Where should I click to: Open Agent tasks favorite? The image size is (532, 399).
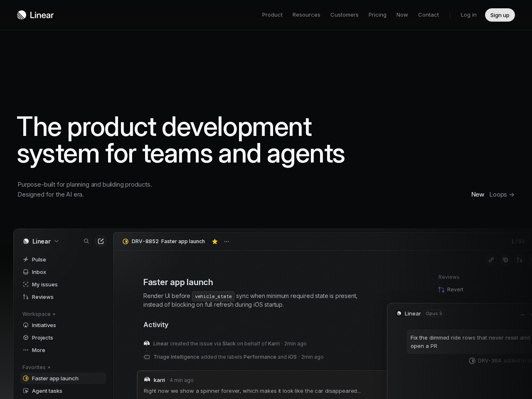[x=63, y=391]
